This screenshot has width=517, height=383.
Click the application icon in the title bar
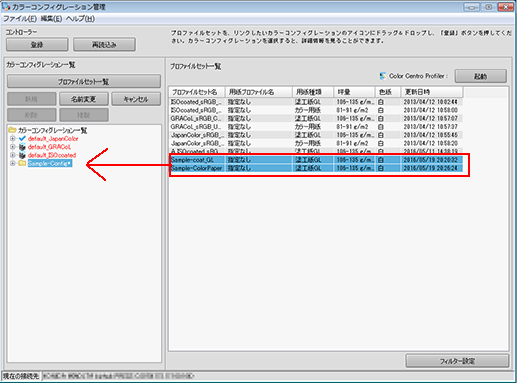click(6, 6)
